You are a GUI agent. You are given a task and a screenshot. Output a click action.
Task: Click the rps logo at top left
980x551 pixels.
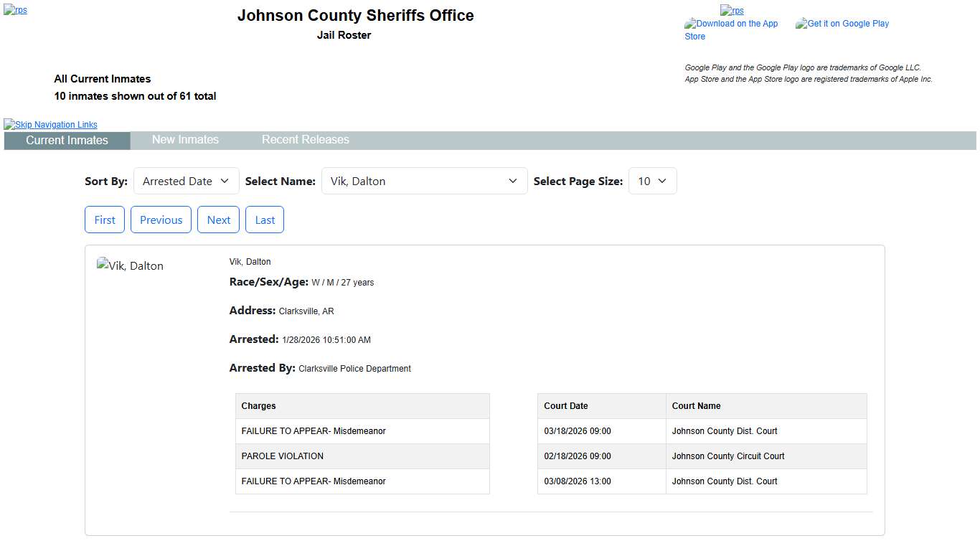15,11
